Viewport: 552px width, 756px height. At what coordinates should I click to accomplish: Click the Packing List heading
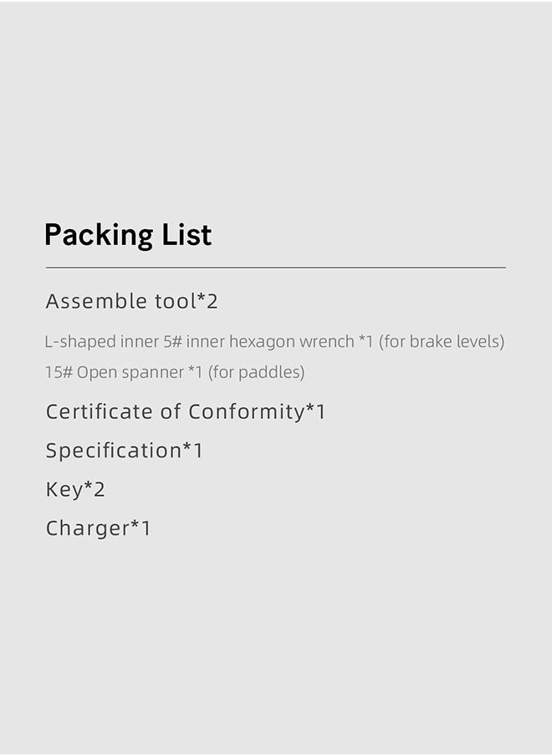click(128, 236)
